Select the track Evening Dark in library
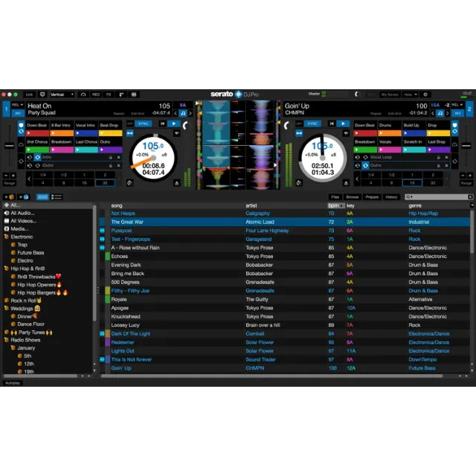 point(126,265)
